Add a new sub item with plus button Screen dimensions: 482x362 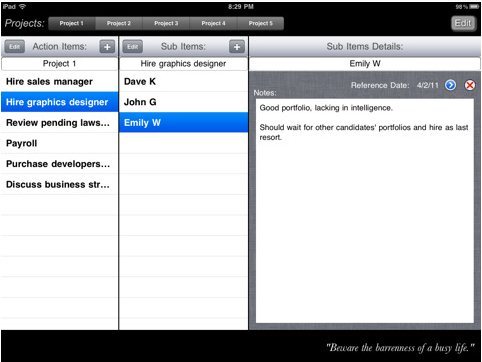coord(237,47)
